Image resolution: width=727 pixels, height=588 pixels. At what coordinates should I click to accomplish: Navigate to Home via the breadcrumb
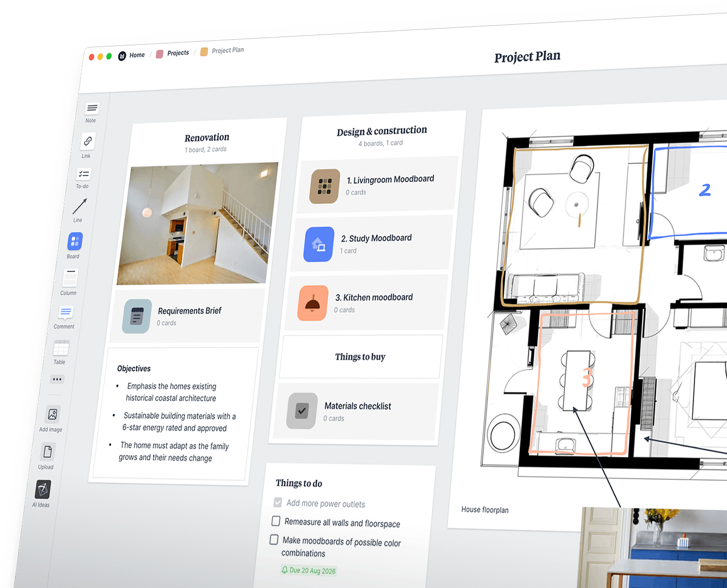coord(137,55)
